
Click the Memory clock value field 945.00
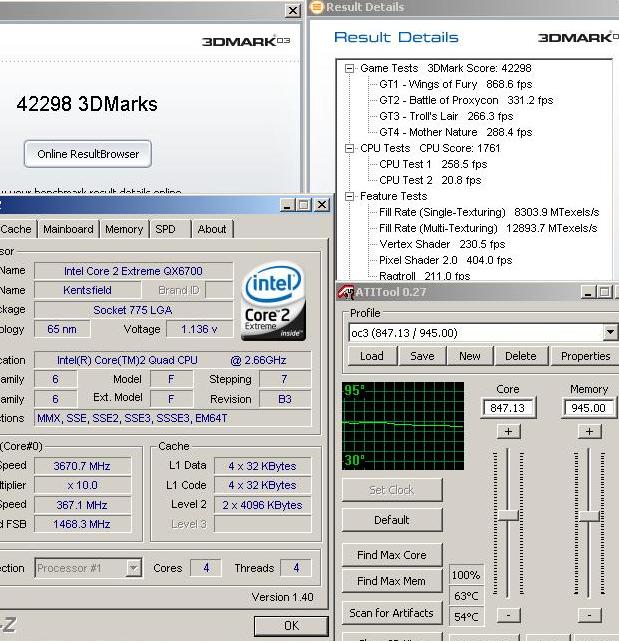588,408
